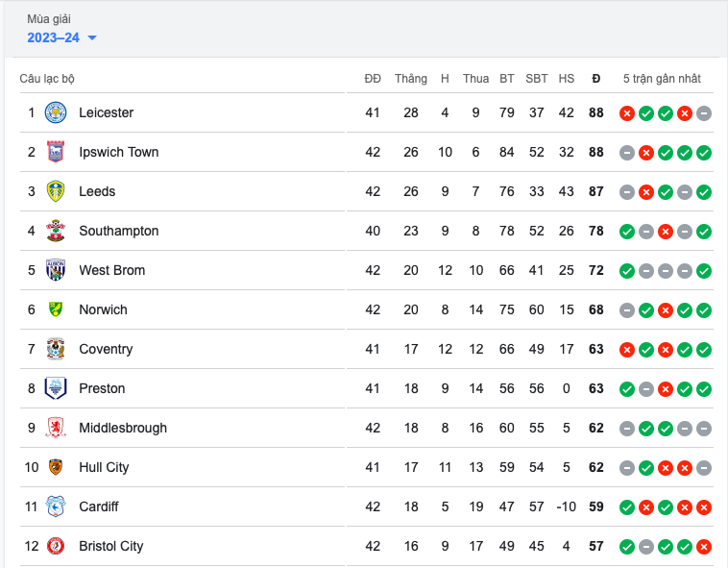Click the Hull City club crest

pos(56,467)
